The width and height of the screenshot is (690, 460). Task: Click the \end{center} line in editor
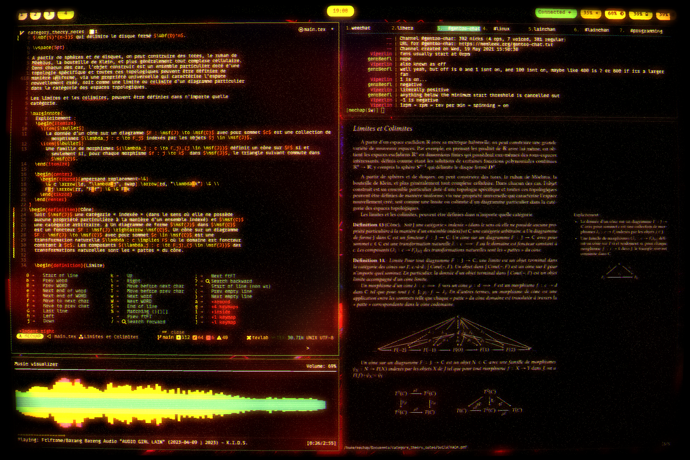(51, 199)
